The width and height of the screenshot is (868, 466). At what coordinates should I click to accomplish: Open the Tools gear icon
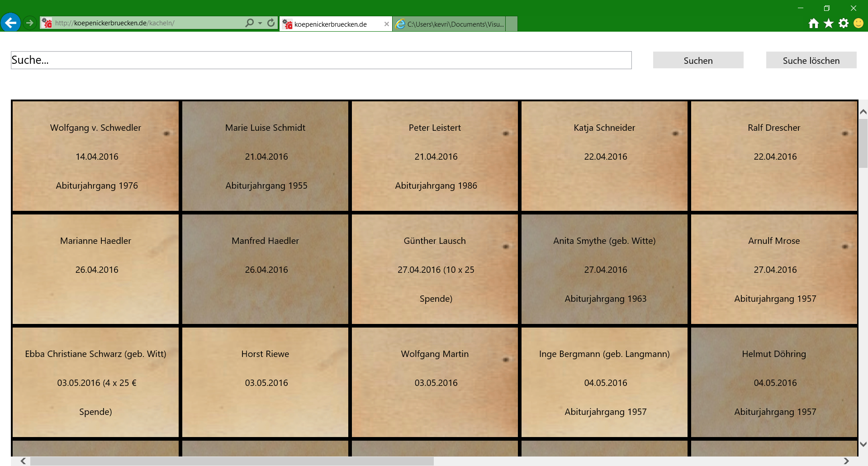pyautogui.click(x=844, y=23)
